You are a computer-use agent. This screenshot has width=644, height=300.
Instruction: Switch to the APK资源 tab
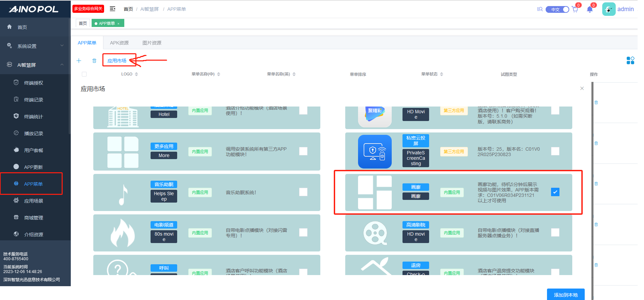[119, 43]
